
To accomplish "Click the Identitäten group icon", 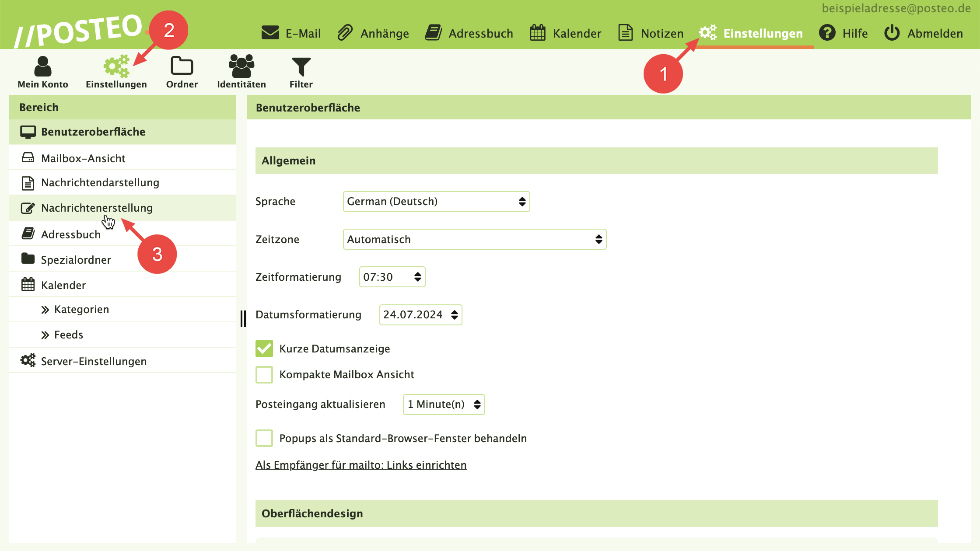I will coord(241,66).
